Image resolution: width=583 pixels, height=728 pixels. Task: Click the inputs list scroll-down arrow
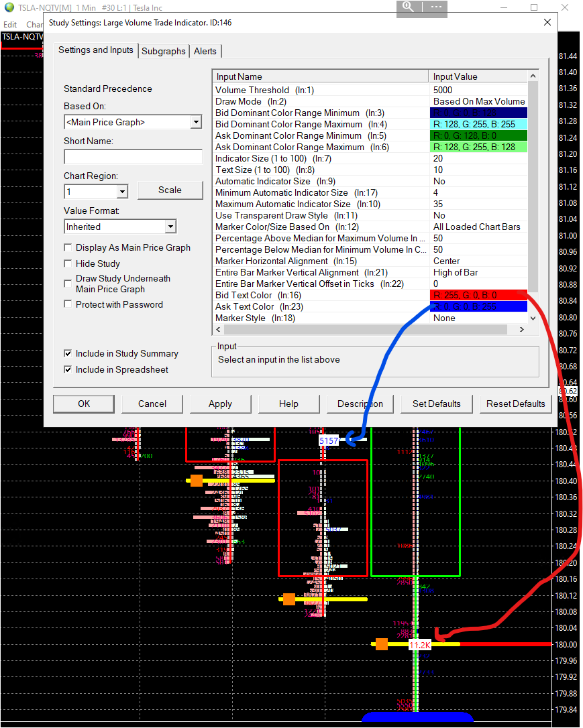pos(533,318)
